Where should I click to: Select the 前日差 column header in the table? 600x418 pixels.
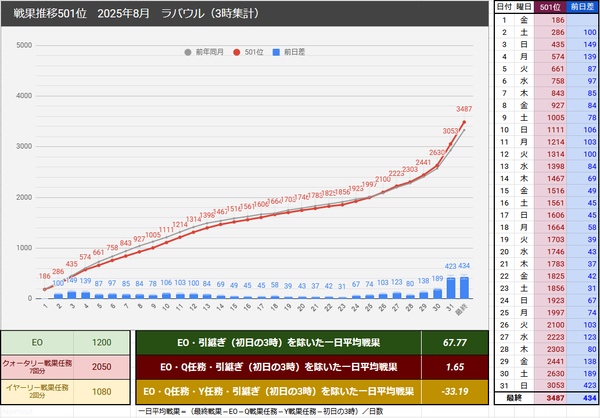(x=582, y=7)
